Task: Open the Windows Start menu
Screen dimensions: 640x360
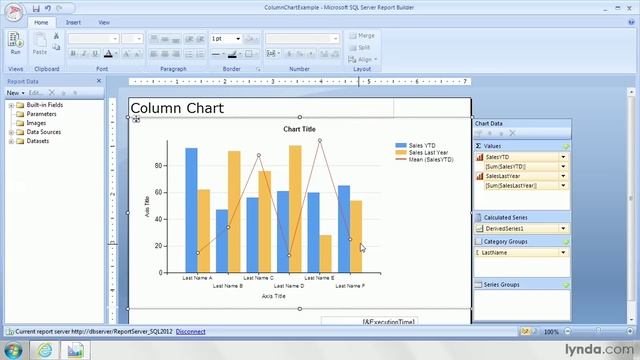Action: coord(13,350)
